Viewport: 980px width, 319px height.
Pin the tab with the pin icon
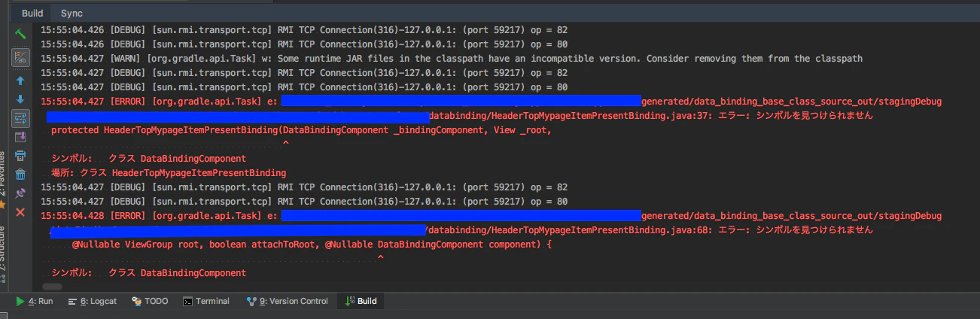20,193
